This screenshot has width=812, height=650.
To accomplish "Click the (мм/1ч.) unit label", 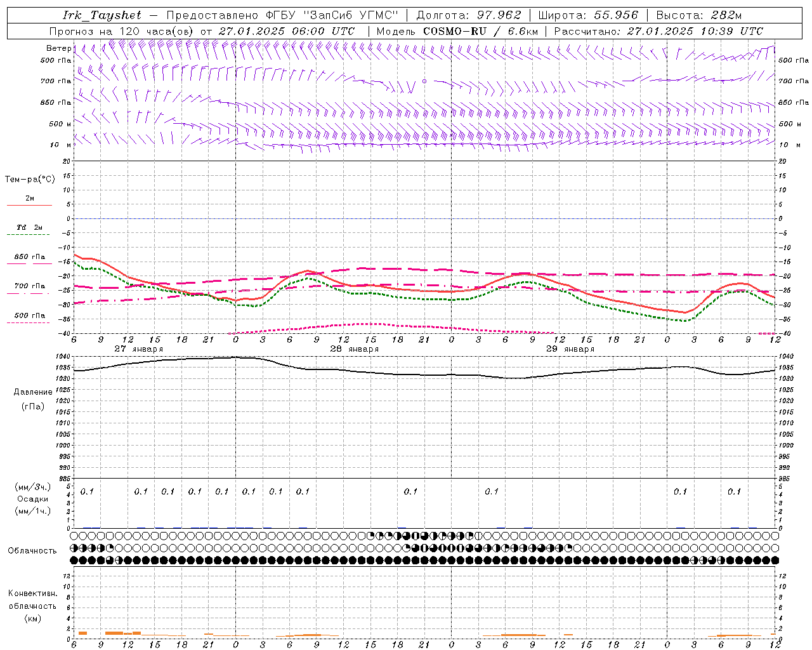I will pos(32,510).
